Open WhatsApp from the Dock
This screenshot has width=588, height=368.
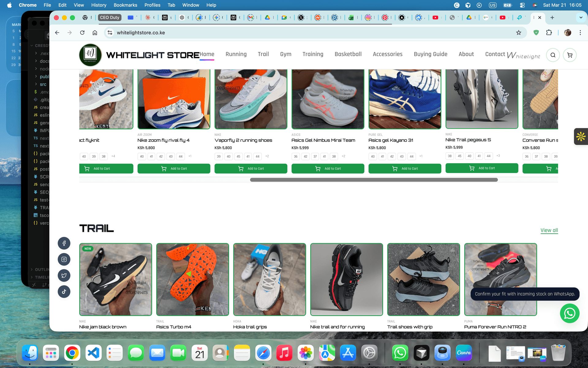pos(400,353)
